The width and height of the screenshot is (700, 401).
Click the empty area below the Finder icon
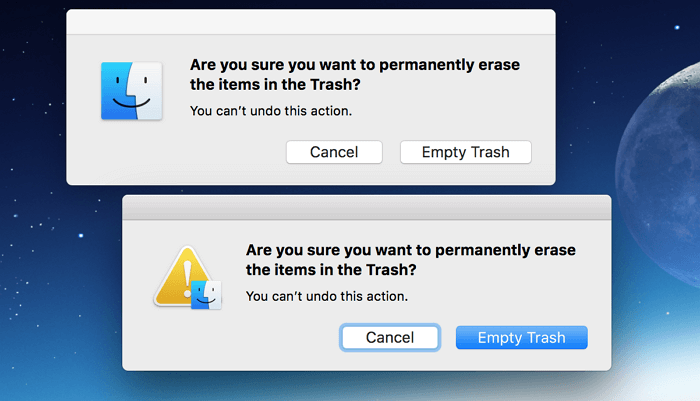click(132, 155)
